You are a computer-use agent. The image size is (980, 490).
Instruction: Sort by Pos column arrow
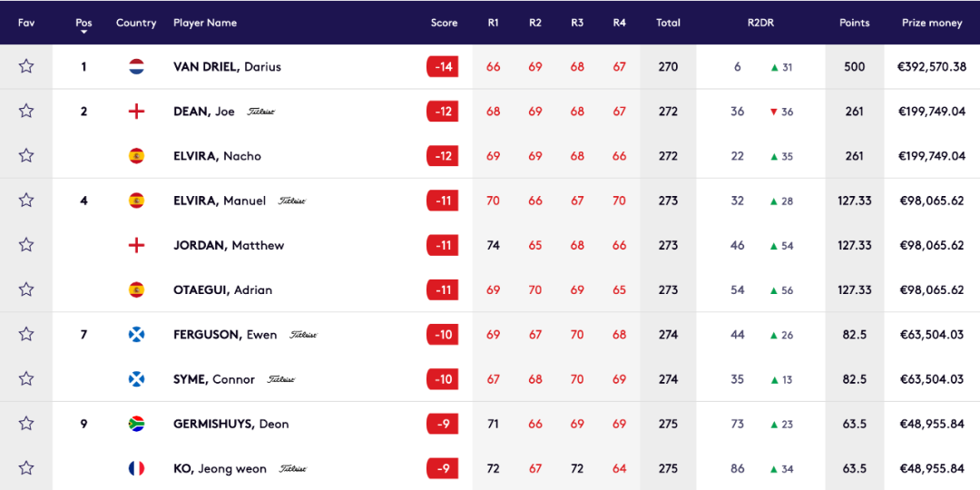[83, 33]
